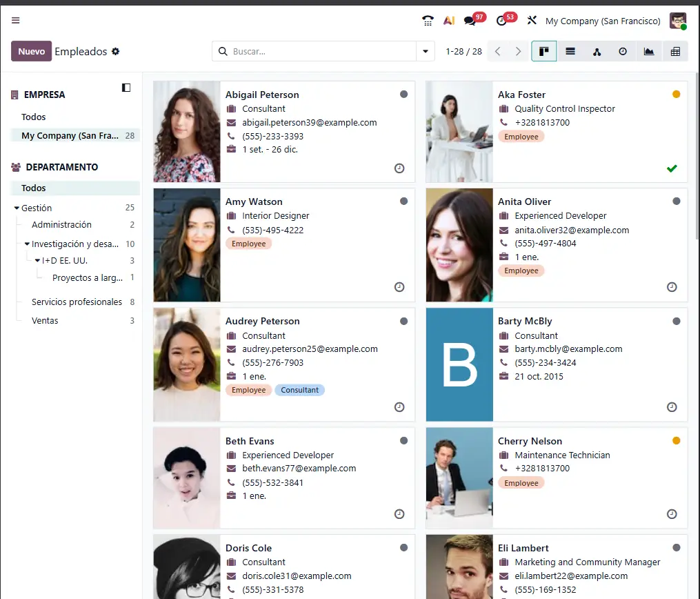Screen dimensions: 700x599
Task: Switch to graph view
Action: pos(649,52)
